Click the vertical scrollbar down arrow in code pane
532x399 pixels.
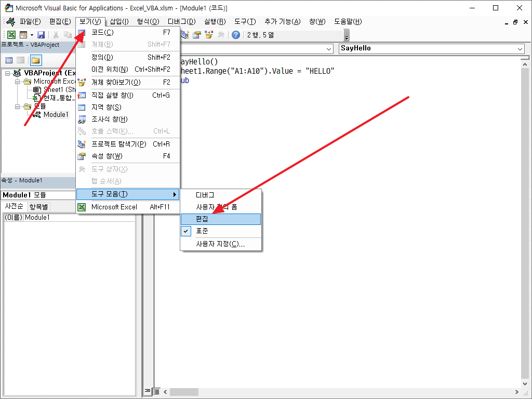click(x=525, y=384)
